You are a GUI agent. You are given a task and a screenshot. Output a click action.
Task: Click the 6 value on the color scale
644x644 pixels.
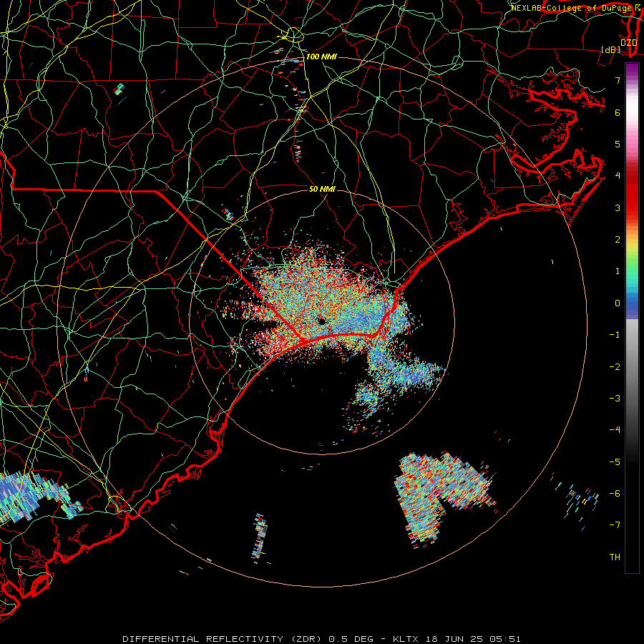(618, 112)
